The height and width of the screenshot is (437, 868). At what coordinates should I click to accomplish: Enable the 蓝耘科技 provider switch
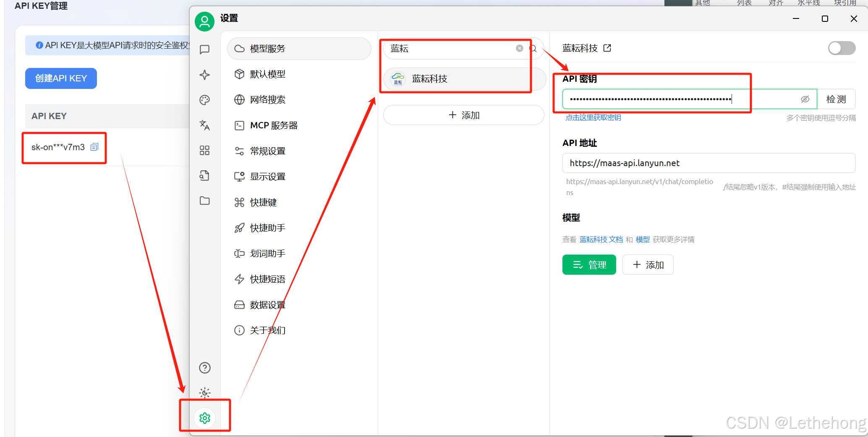(x=842, y=48)
